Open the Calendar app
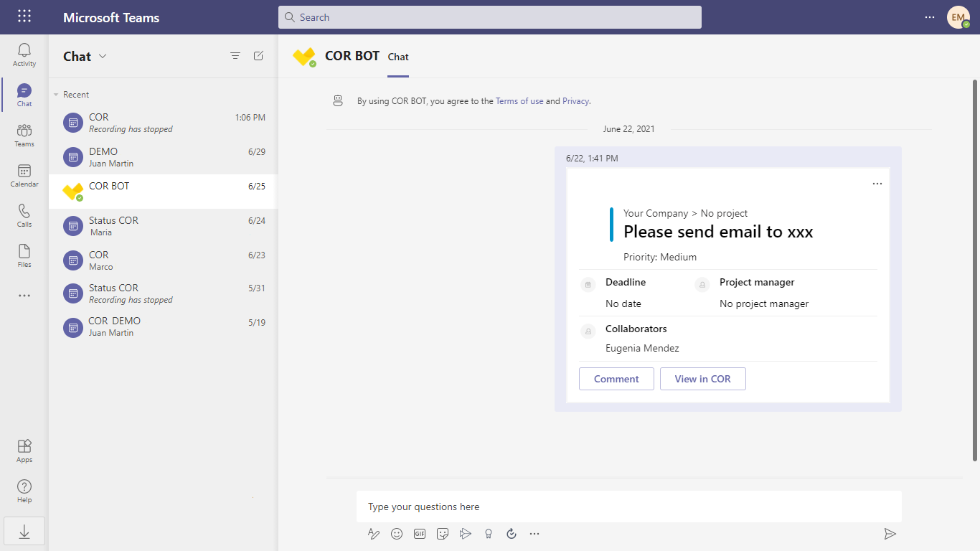980x551 pixels. click(x=24, y=175)
